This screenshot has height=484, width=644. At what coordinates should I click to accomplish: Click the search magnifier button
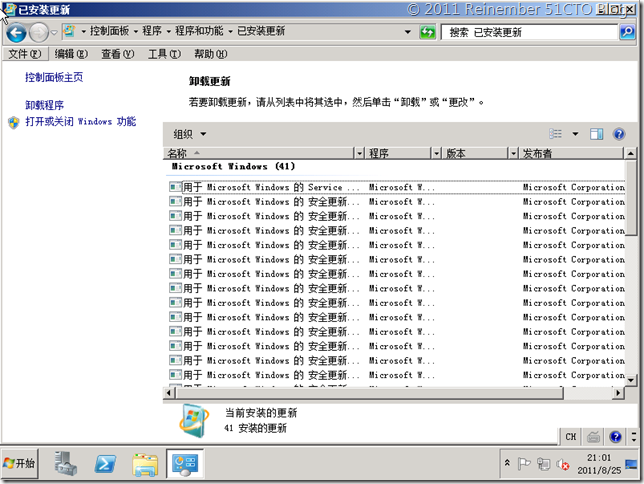point(627,32)
